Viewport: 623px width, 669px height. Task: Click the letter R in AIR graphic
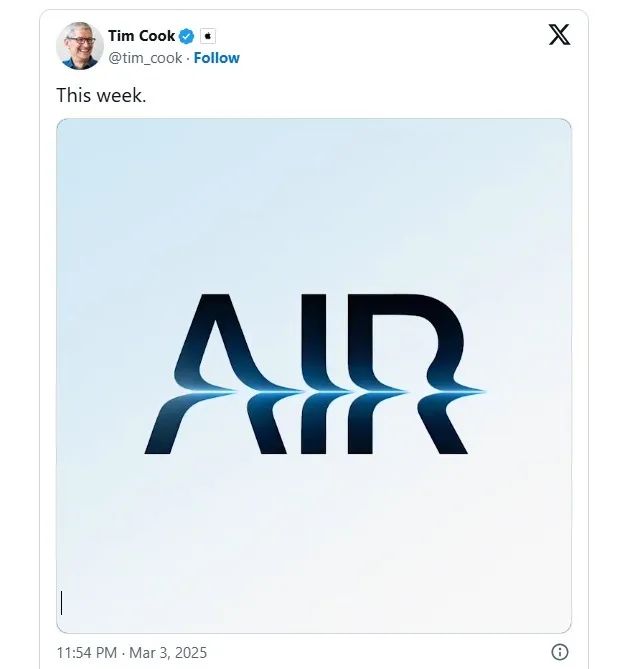416,374
